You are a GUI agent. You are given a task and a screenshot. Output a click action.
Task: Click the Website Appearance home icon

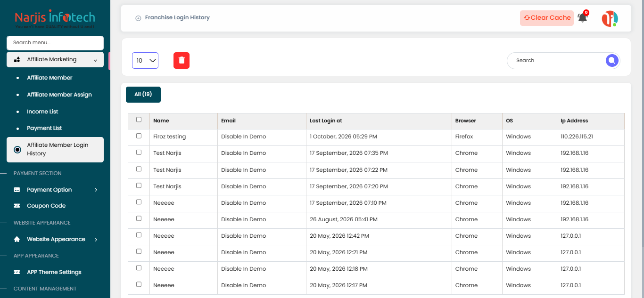[17, 239]
